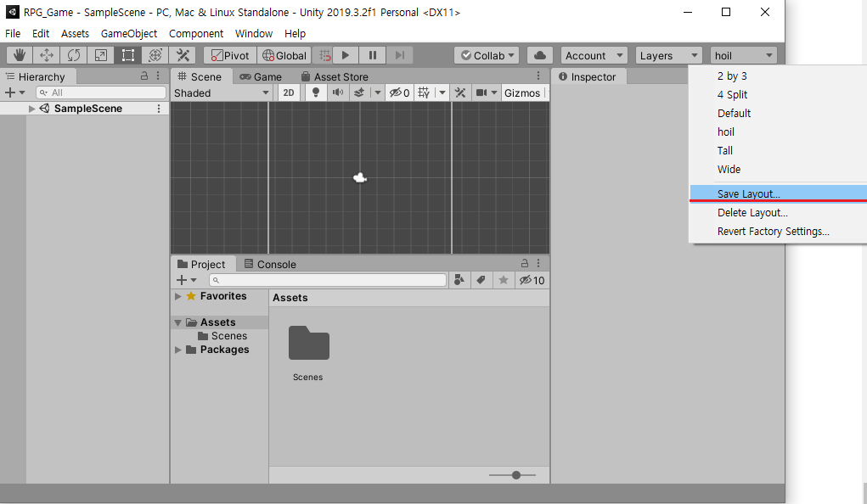Click Delete Layout... menu entry
Screen dimensions: 867x504
pyautogui.click(x=752, y=213)
